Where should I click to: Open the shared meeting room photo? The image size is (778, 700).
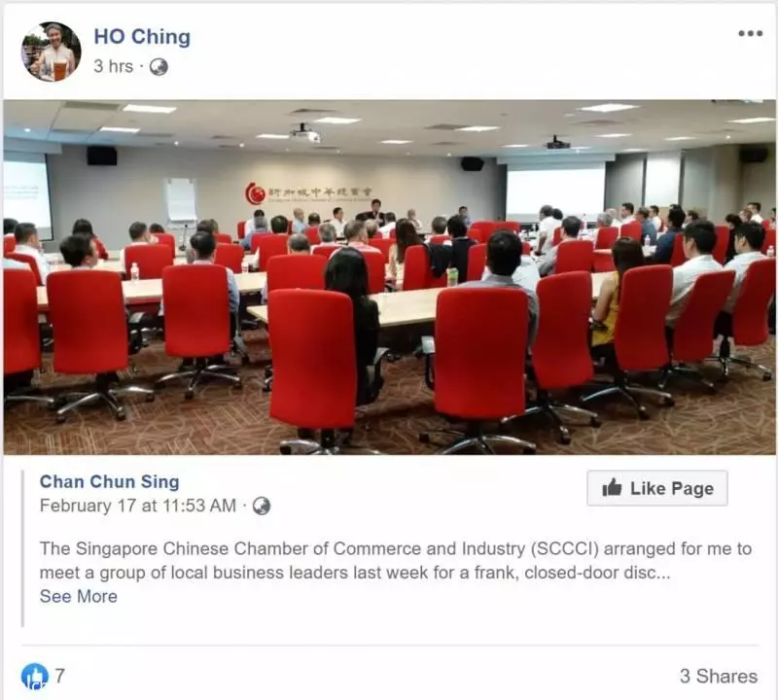pyautogui.click(x=390, y=277)
